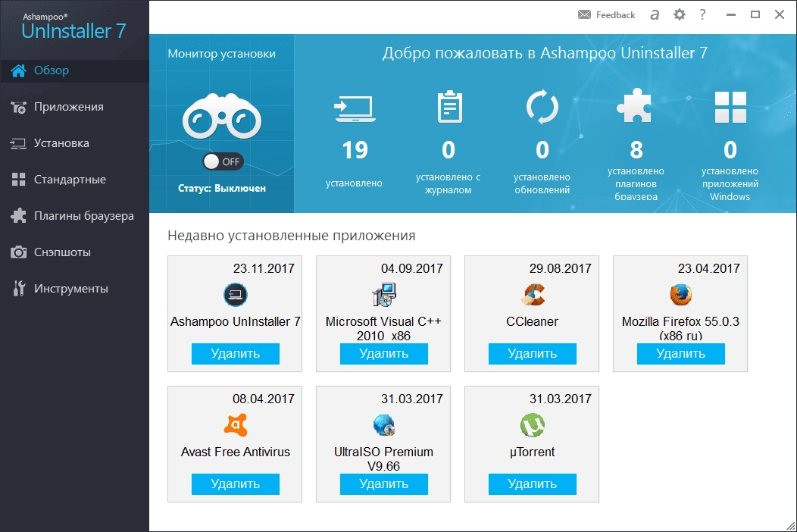Open settings via the gear icon

tap(680, 14)
